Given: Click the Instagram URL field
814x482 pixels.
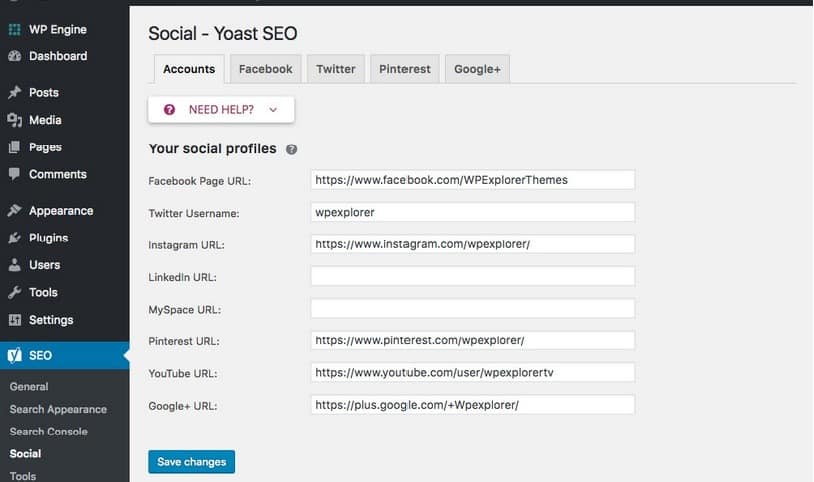Looking at the screenshot, I should (x=473, y=244).
